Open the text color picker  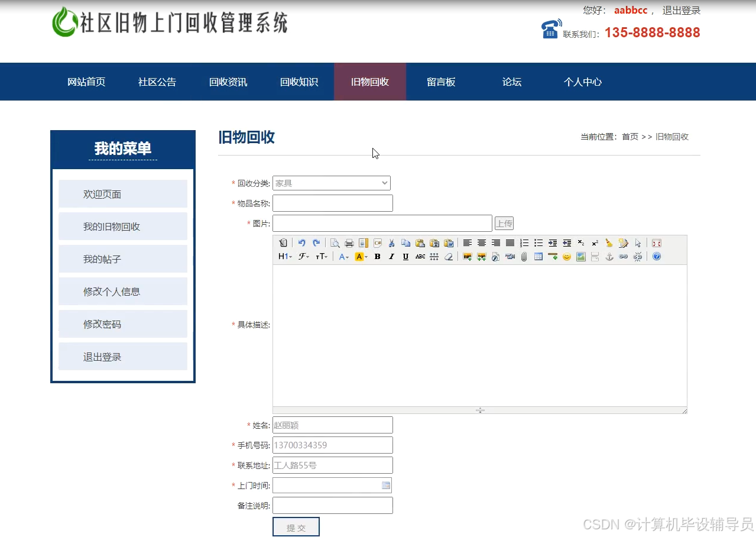[x=344, y=257]
